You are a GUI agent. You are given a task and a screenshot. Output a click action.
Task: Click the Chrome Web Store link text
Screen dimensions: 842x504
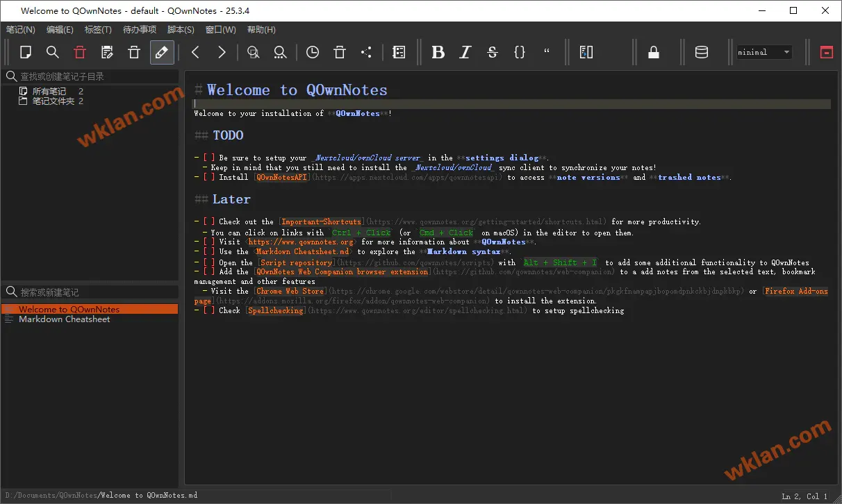click(290, 292)
